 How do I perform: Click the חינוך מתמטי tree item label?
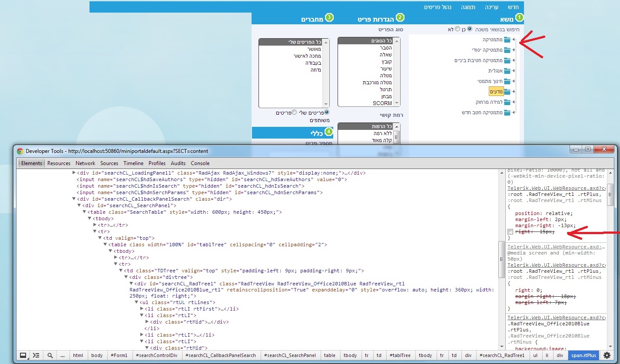point(490,81)
